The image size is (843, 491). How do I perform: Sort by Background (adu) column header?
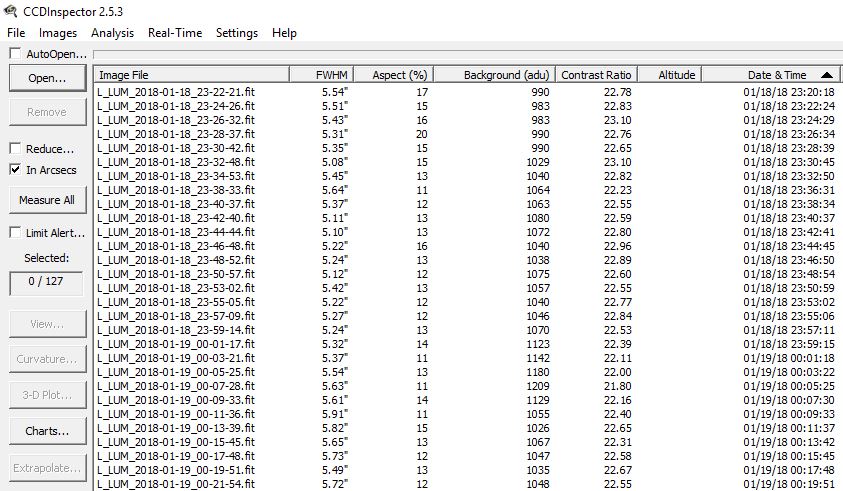(x=492, y=75)
